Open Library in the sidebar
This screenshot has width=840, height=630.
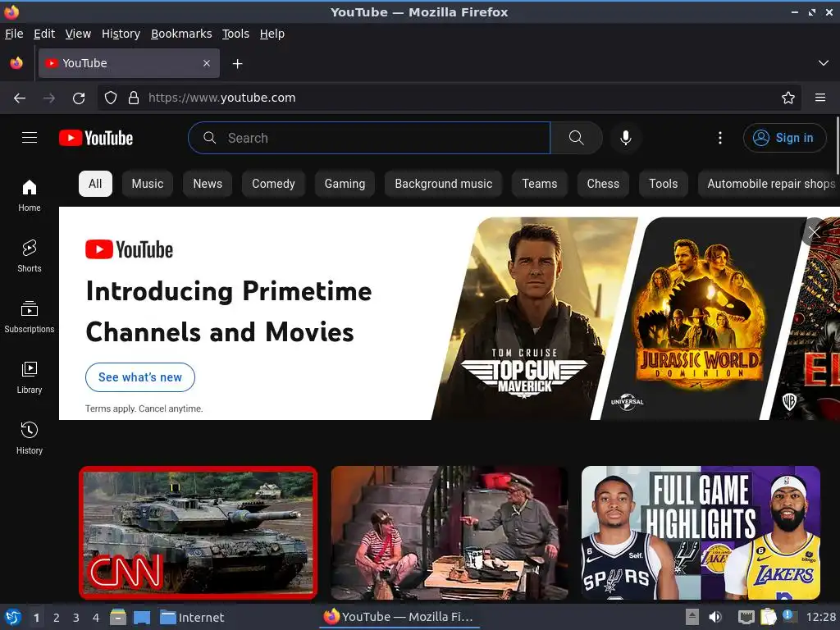30,377
